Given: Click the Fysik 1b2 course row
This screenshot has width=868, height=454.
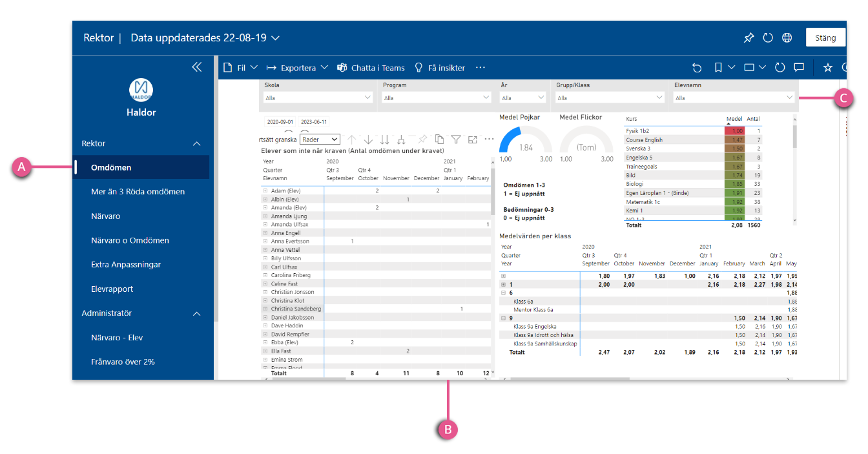Looking at the screenshot, I should (694, 131).
